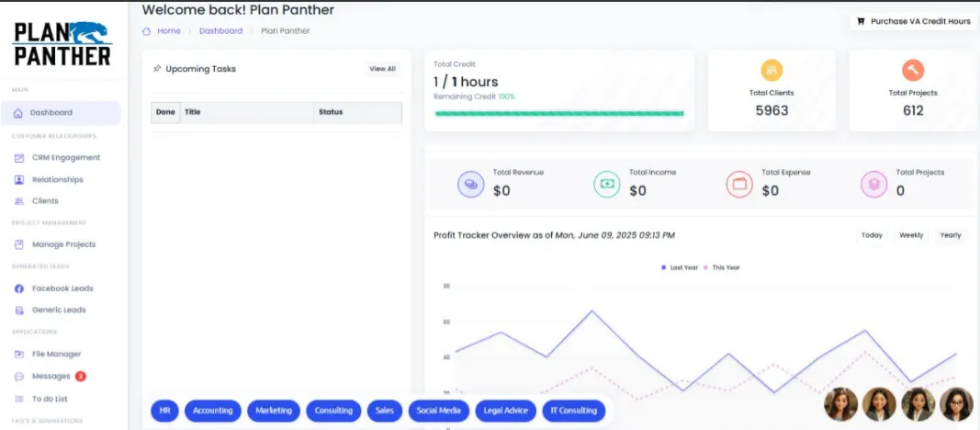Open the To do List
980x430 pixels.
(50, 399)
